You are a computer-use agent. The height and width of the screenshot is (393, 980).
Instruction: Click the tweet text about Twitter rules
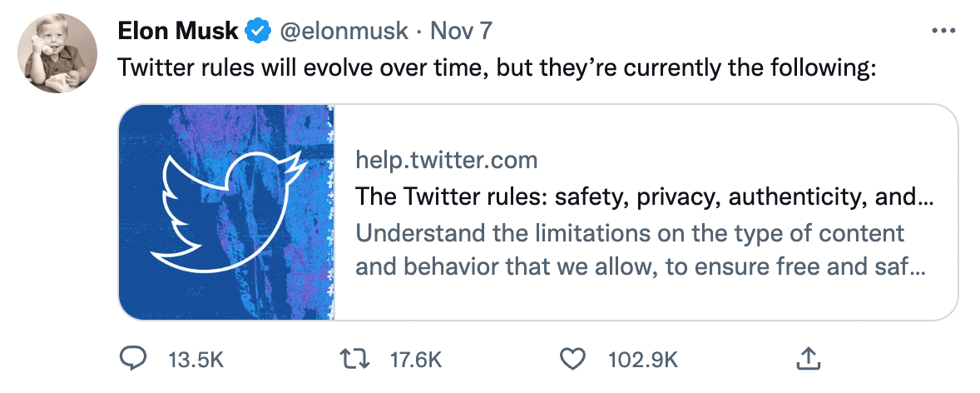(497, 68)
